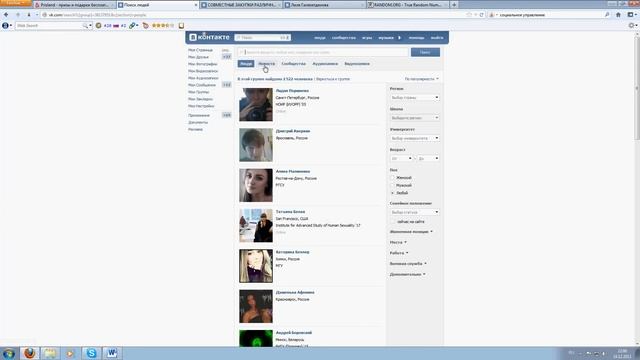640x360 pixels.
Task: Click the Firefox back arrow button
Action: [x=6, y=15]
